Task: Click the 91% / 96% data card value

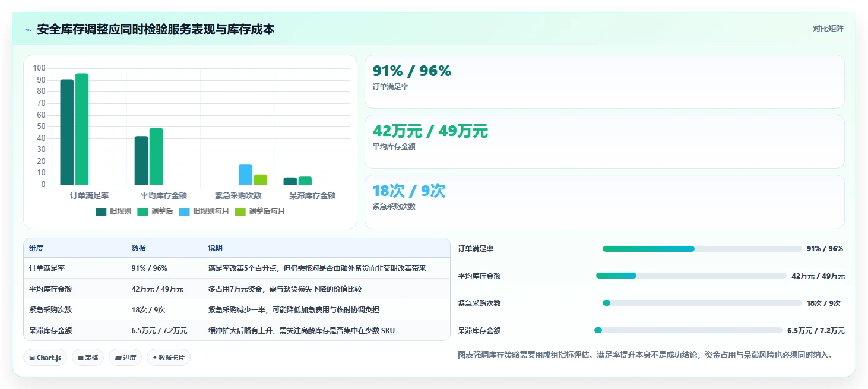Action: coord(412,71)
